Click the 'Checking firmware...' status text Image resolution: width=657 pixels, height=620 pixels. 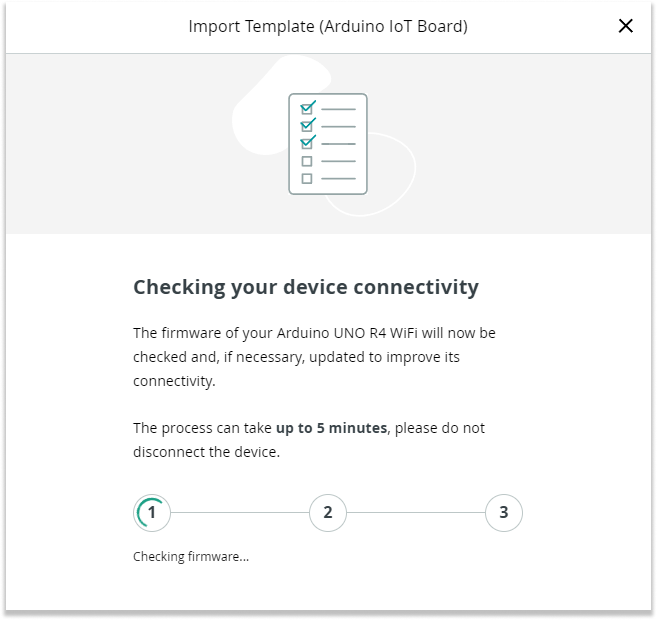coord(191,556)
